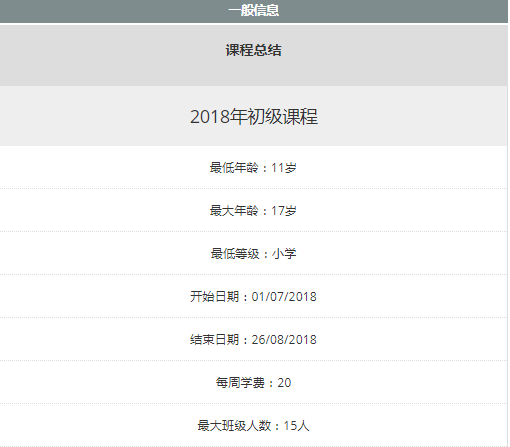This screenshot has width=510, height=447.
Task: Click the 小学 level value
Action: click(284, 254)
